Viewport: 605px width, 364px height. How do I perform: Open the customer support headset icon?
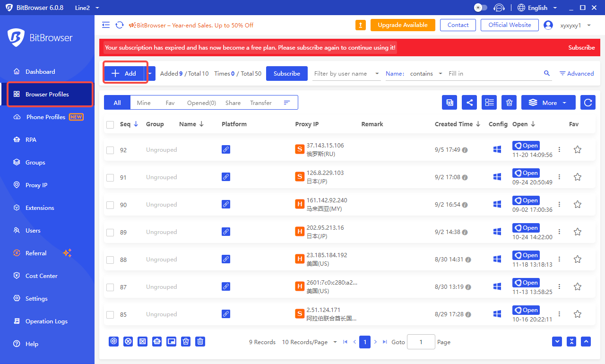(499, 8)
